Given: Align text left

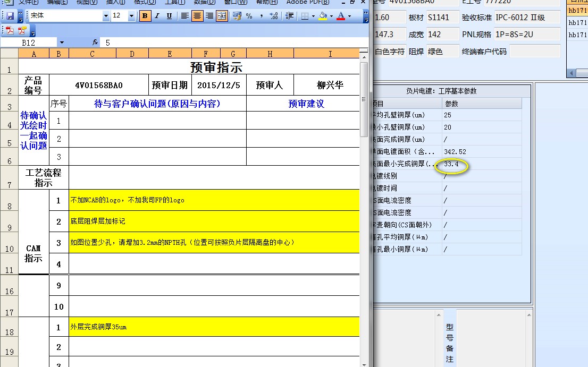Looking at the screenshot, I should pos(184,16).
